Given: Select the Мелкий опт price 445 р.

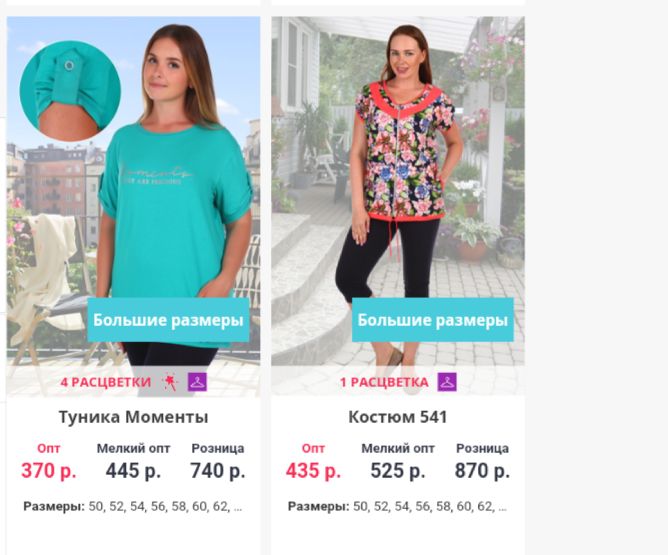Looking at the screenshot, I should [133, 471].
